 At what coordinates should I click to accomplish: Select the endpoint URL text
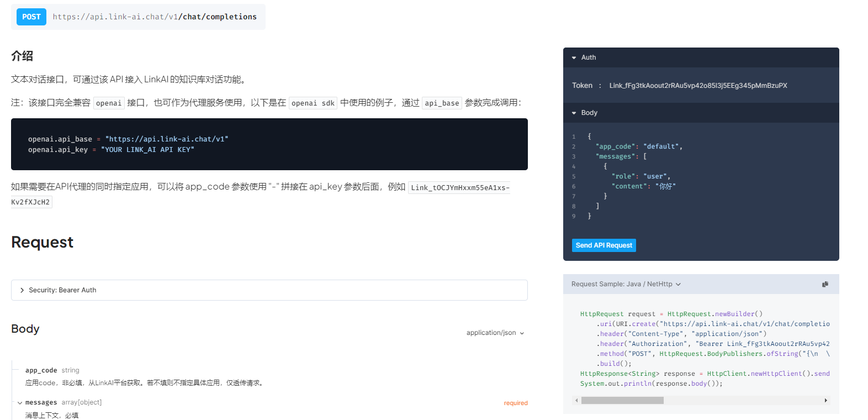(x=155, y=17)
